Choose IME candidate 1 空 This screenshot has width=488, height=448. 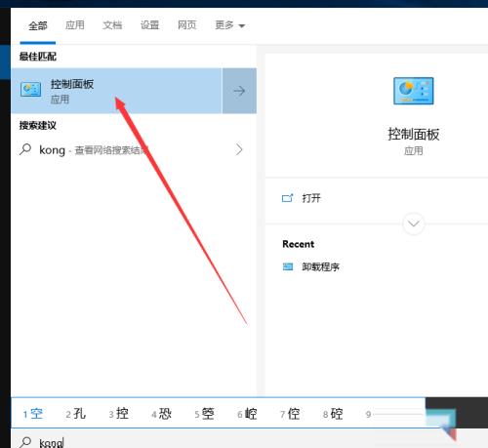click(33, 414)
